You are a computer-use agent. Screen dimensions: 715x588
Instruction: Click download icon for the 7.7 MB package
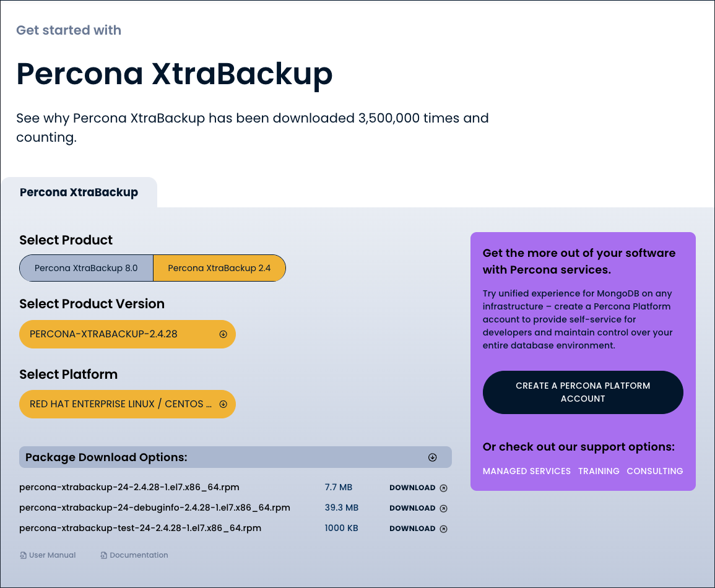coord(443,488)
